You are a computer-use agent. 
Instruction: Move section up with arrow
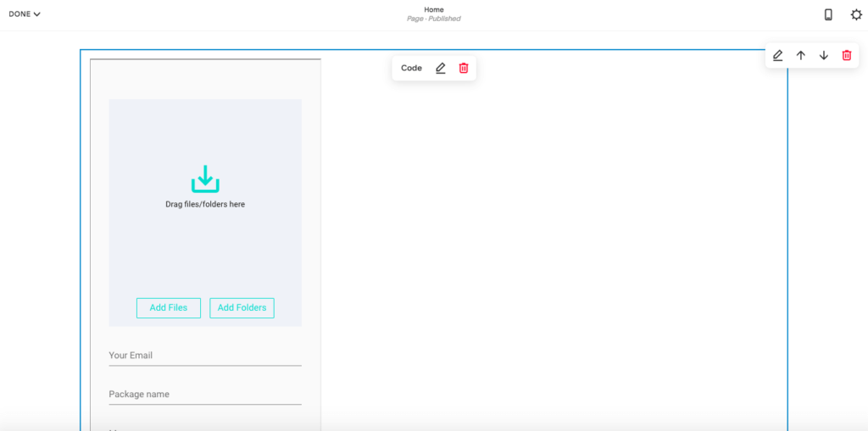[x=800, y=55]
